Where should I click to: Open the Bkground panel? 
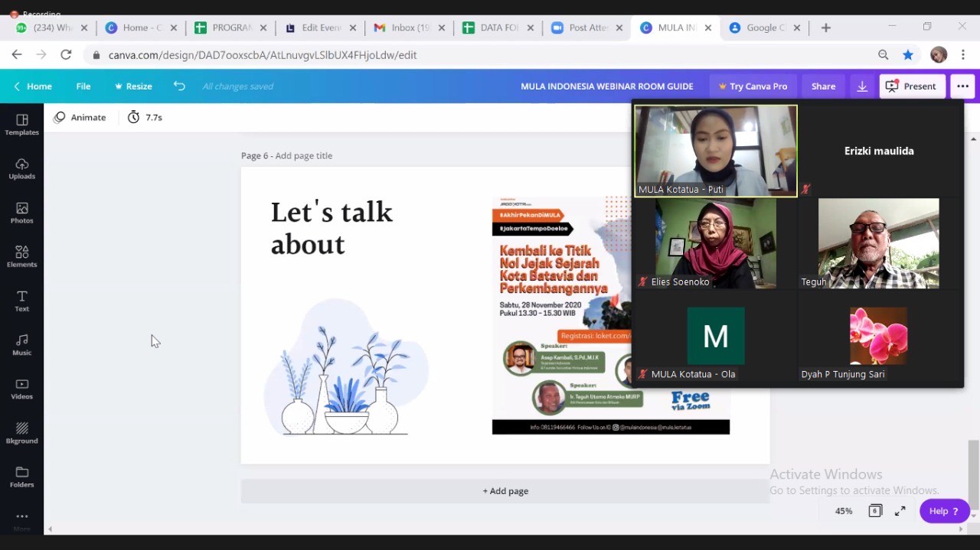[x=21, y=433]
